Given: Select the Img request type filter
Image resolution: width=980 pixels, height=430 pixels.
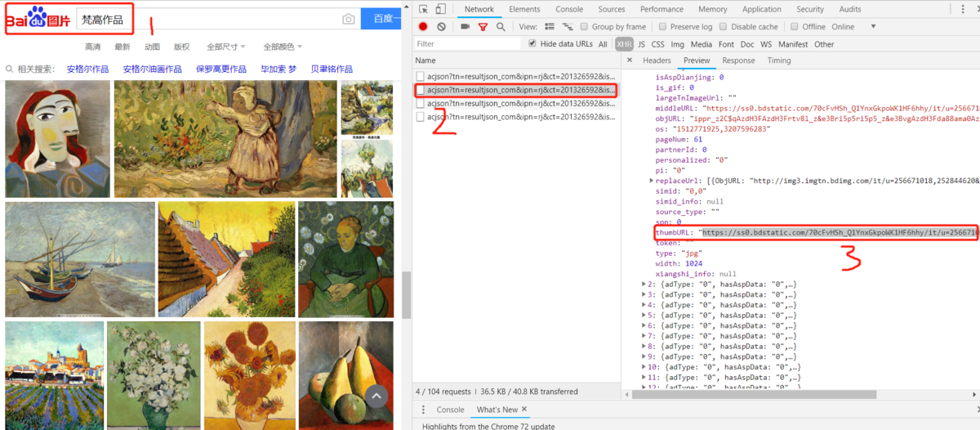Looking at the screenshot, I should pos(677,44).
